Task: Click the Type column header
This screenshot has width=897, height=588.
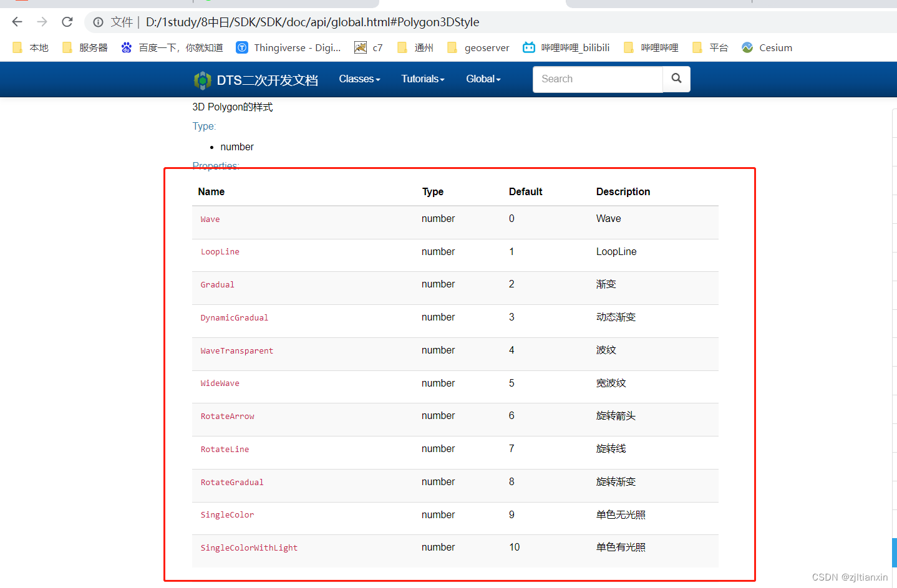Action: click(x=433, y=191)
